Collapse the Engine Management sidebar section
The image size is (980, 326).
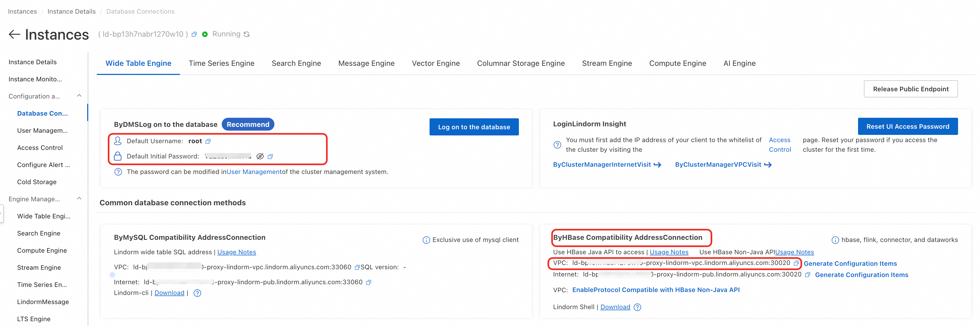[79, 199]
